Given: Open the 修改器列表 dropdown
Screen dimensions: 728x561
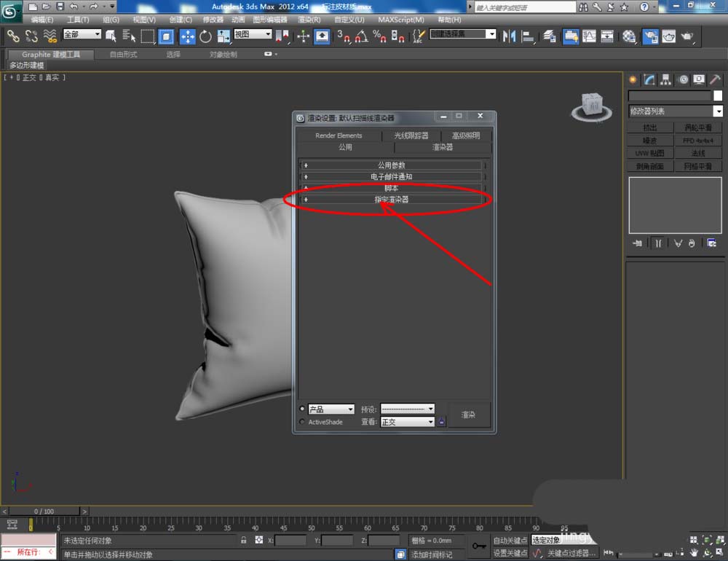Looking at the screenshot, I should point(676,111).
